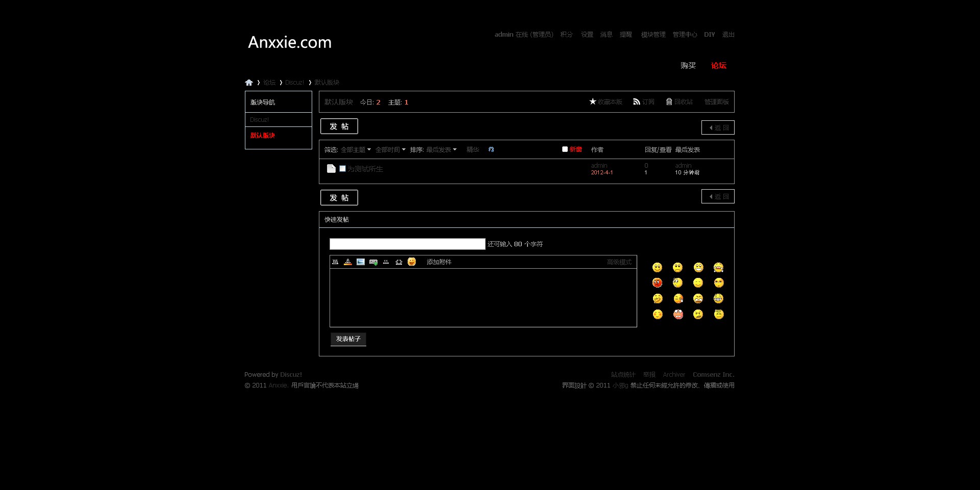
Task: Click the Comsenz Inc. footer link
Action: [714, 375]
